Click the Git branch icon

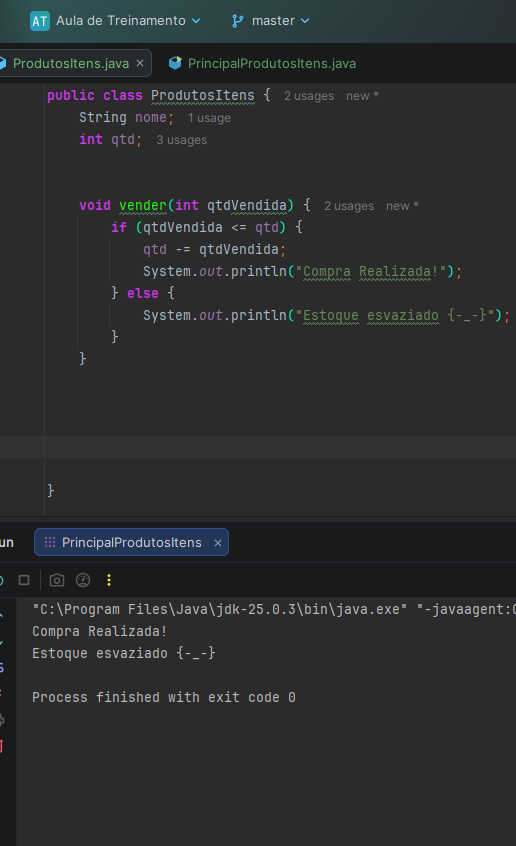coord(237,21)
